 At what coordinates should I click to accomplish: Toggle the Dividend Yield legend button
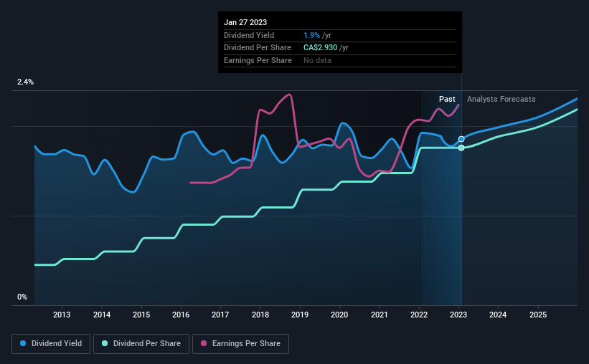pyautogui.click(x=51, y=344)
